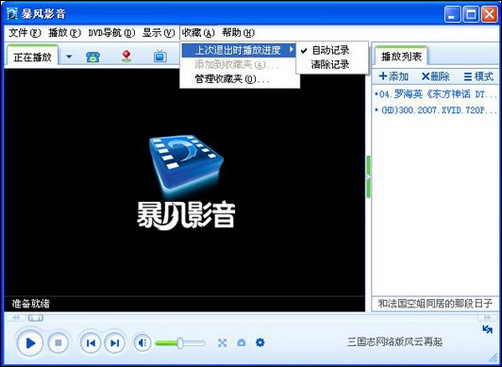Click the telephone icon in the toolbar
The width and height of the screenshot is (502, 367).
coord(93,57)
